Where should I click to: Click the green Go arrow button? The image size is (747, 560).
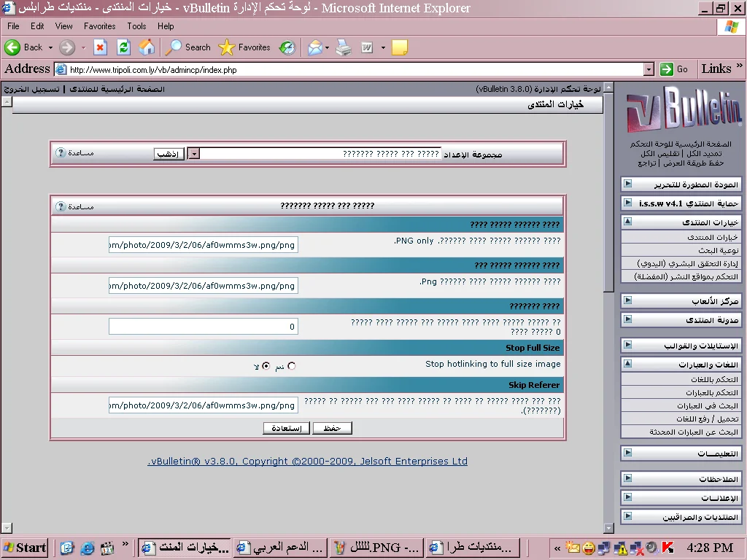667,69
